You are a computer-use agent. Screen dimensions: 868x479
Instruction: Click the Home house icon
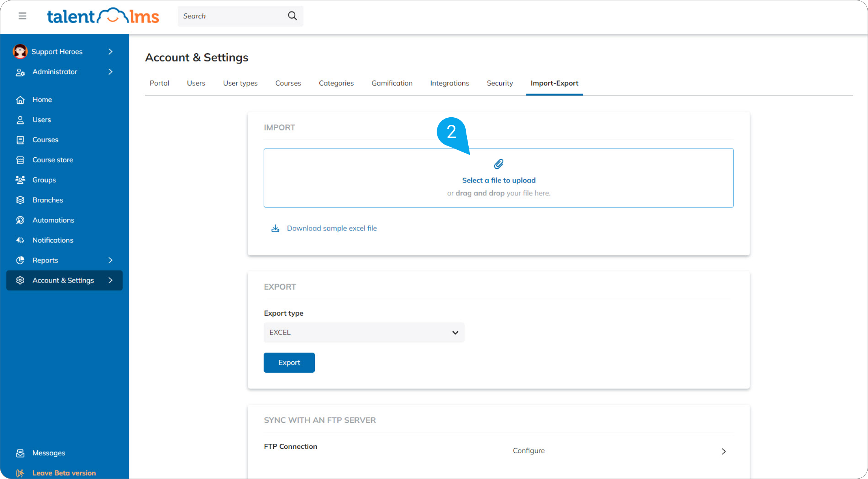20,100
